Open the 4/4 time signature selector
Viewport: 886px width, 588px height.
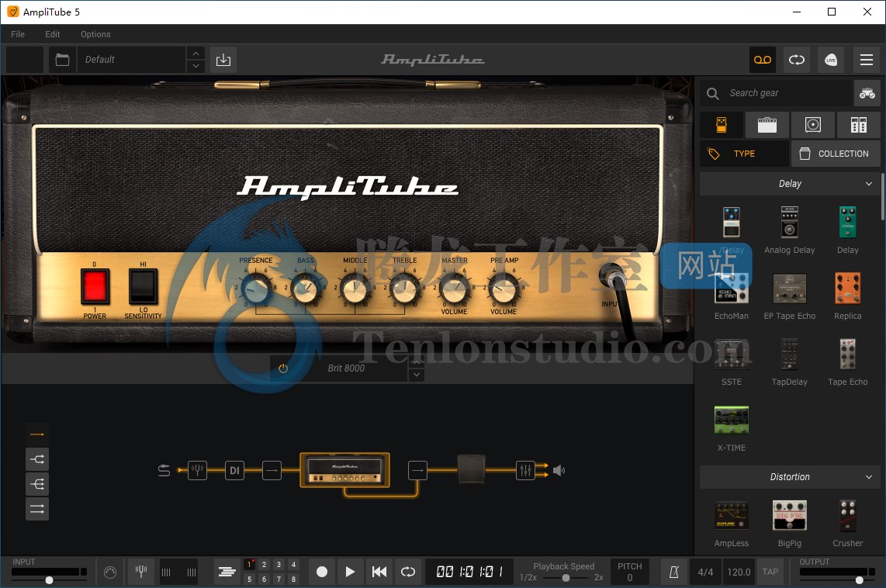(705, 572)
